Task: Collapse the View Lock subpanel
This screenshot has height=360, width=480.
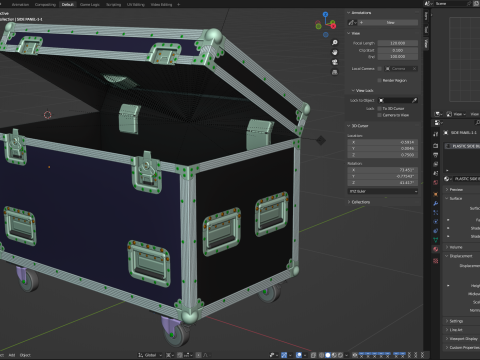Action: (x=353, y=90)
